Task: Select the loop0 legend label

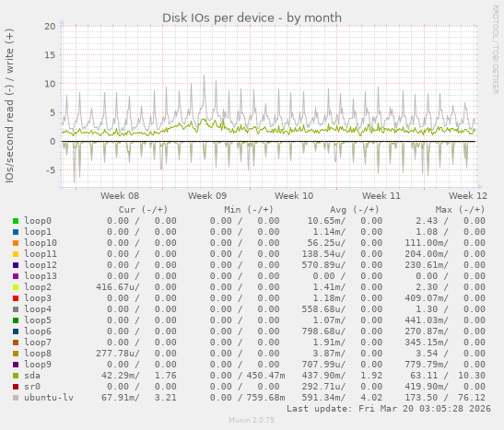Action: 38,221
